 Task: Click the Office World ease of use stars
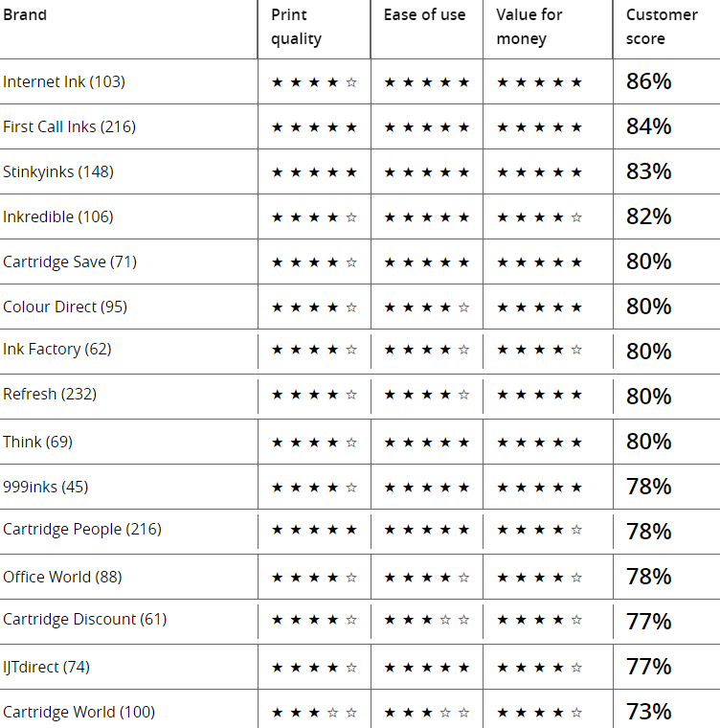[x=427, y=578]
